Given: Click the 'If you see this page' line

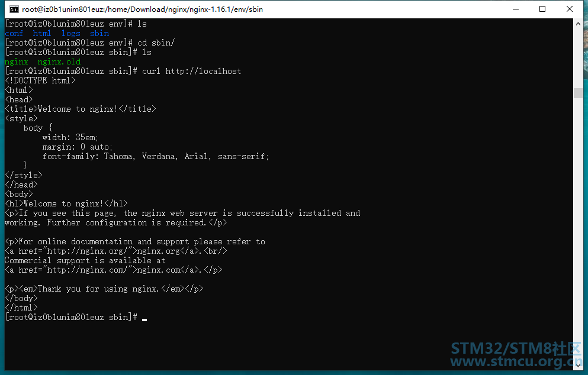Looking at the screenshot, I should point(182,213).
